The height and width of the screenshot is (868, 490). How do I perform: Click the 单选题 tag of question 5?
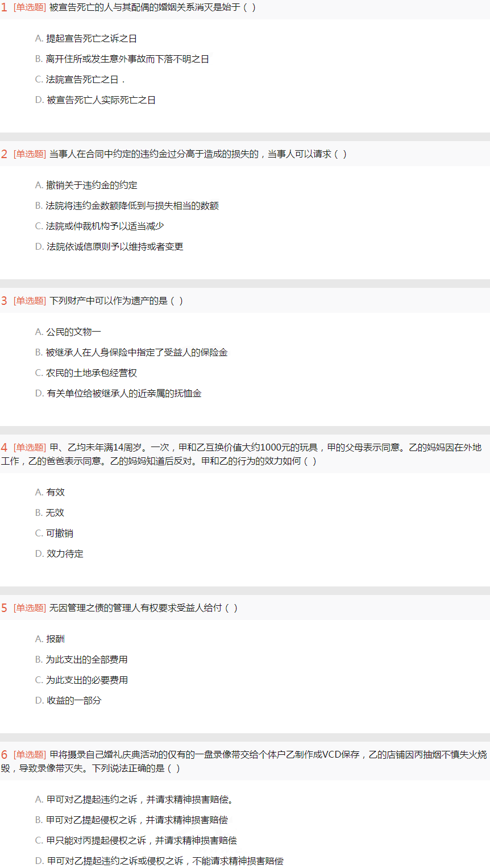point(30,608)
